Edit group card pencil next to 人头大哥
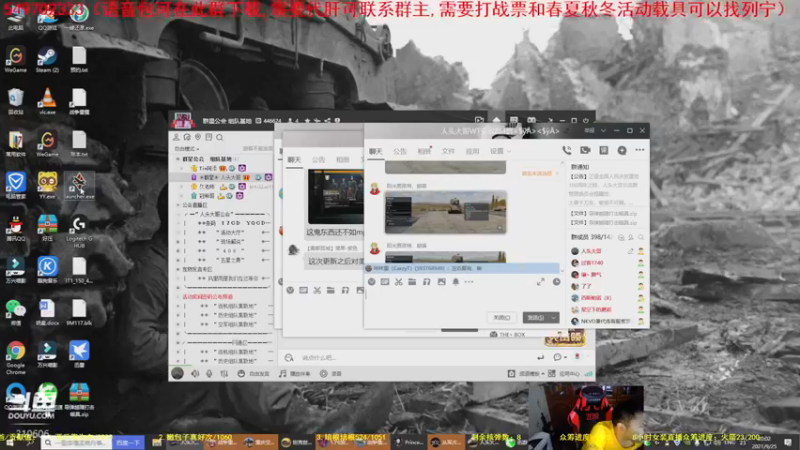The width and height of the screenshot is (800, 450). point(631,251)
